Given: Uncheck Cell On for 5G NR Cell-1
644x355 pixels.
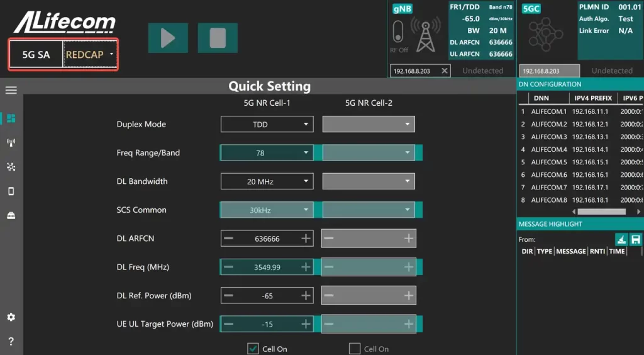Looking at the screenshot, I should click(253, 349).
